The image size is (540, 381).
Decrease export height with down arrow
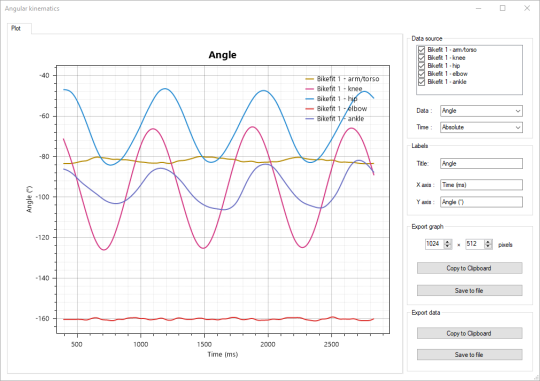pos(488,246)
